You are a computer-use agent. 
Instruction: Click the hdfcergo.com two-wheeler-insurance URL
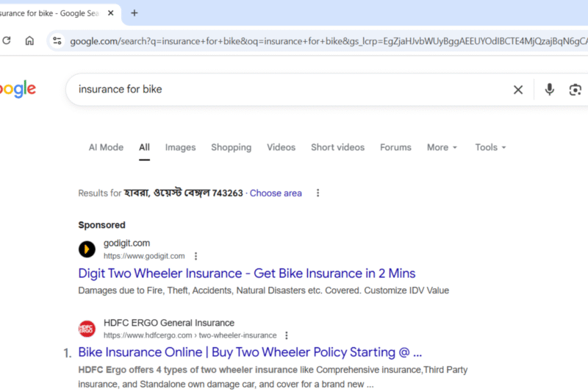[x=190, y=335]
